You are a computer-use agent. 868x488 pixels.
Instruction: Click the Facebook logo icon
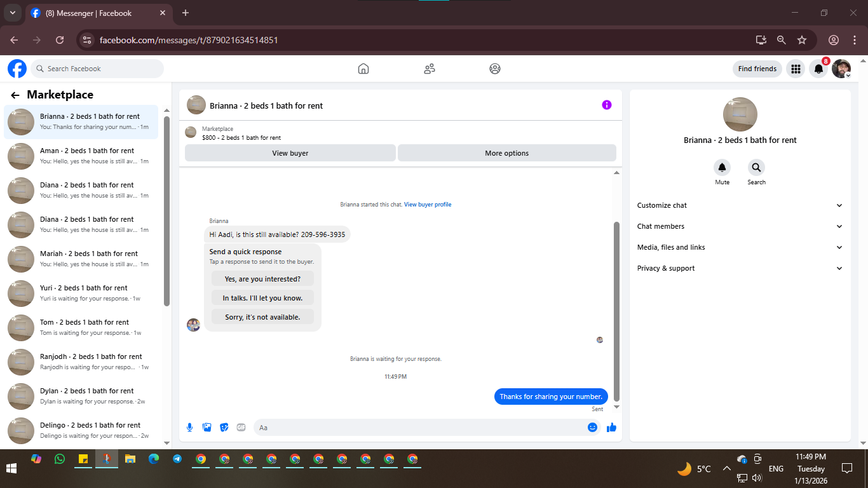click(x=17, y=69)
